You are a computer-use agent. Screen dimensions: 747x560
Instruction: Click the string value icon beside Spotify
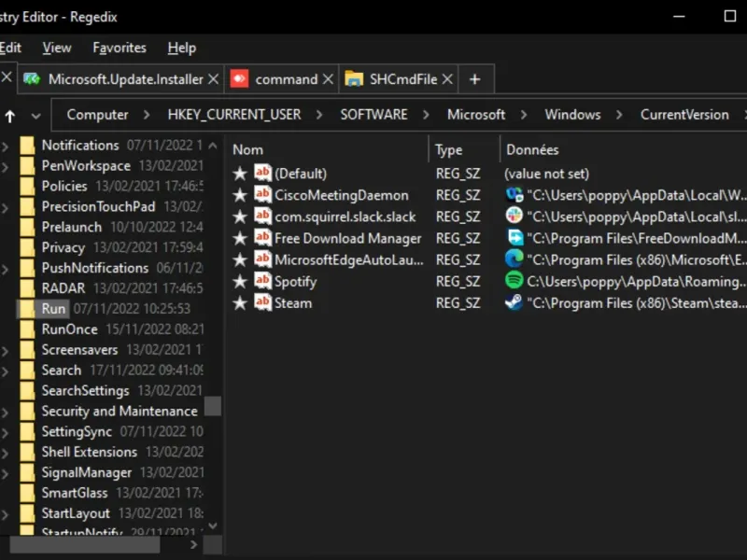click(x=262, y=280)
